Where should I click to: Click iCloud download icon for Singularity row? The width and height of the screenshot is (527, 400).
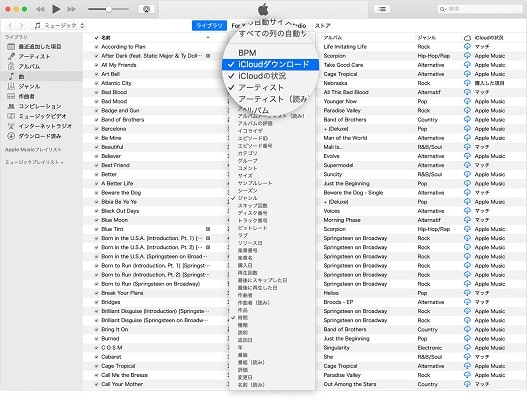click(x=467, y=348)
